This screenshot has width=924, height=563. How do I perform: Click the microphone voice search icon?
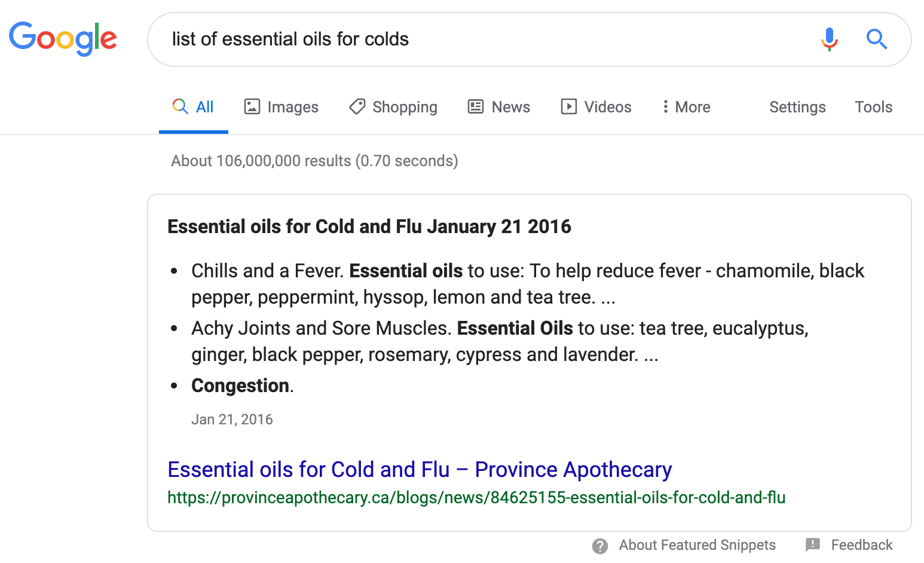[829, 39]
